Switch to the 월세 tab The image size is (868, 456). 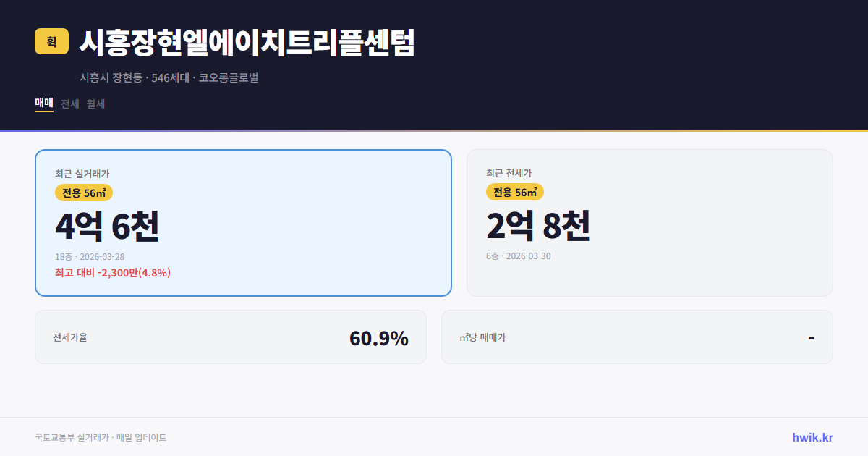click(x=95, y=104)
